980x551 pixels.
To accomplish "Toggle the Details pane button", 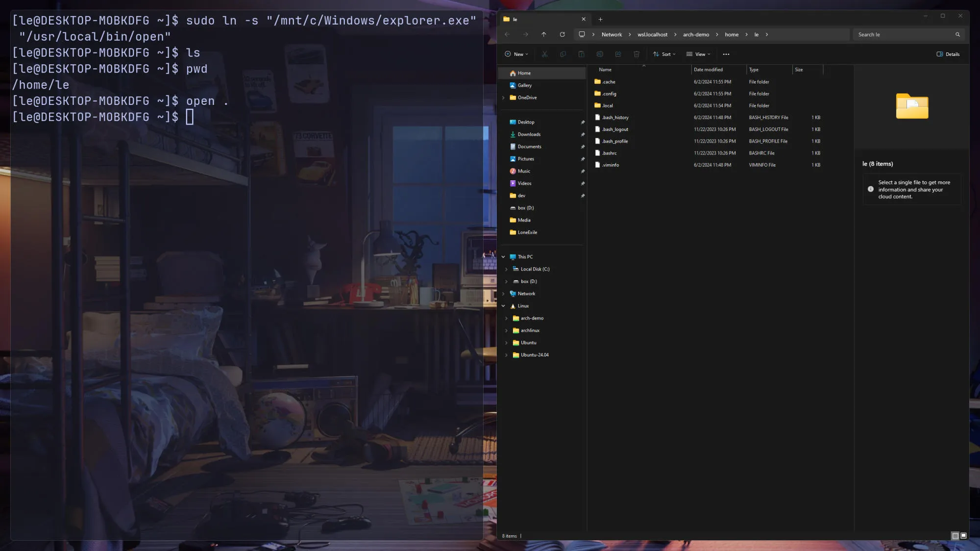I will coord(948,54).
